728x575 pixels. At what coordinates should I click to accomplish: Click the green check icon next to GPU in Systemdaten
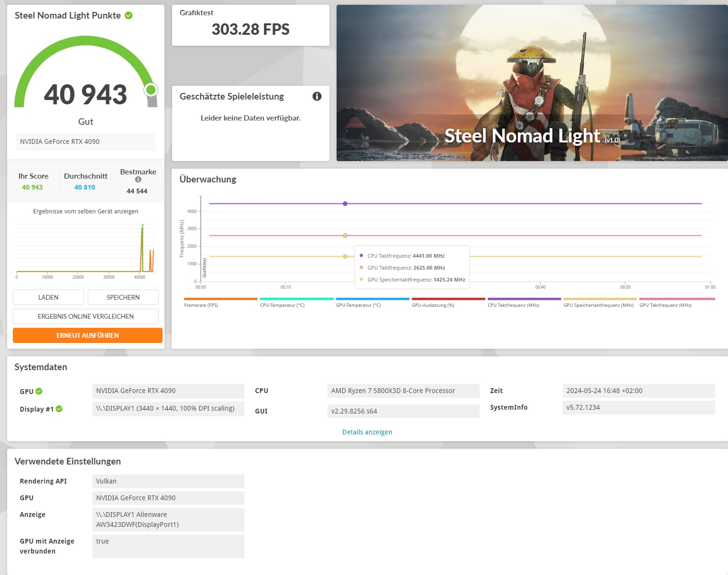coord(39,391)
